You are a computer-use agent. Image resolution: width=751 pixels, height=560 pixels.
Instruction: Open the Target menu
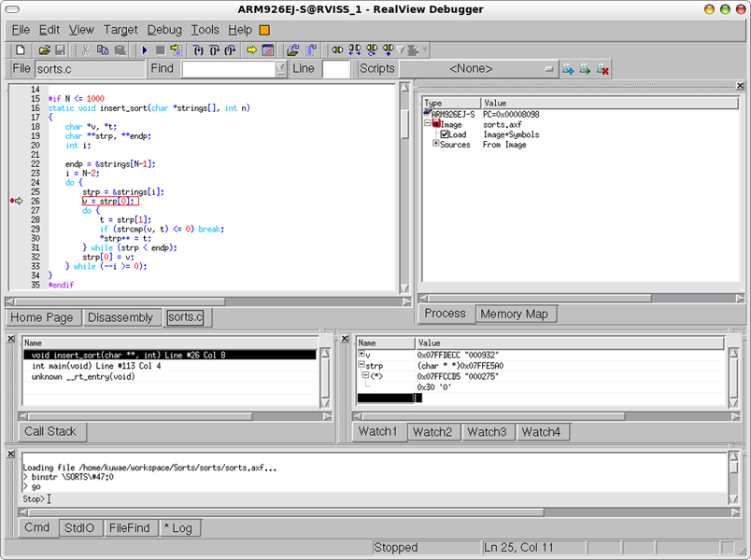tap(120, 30)
